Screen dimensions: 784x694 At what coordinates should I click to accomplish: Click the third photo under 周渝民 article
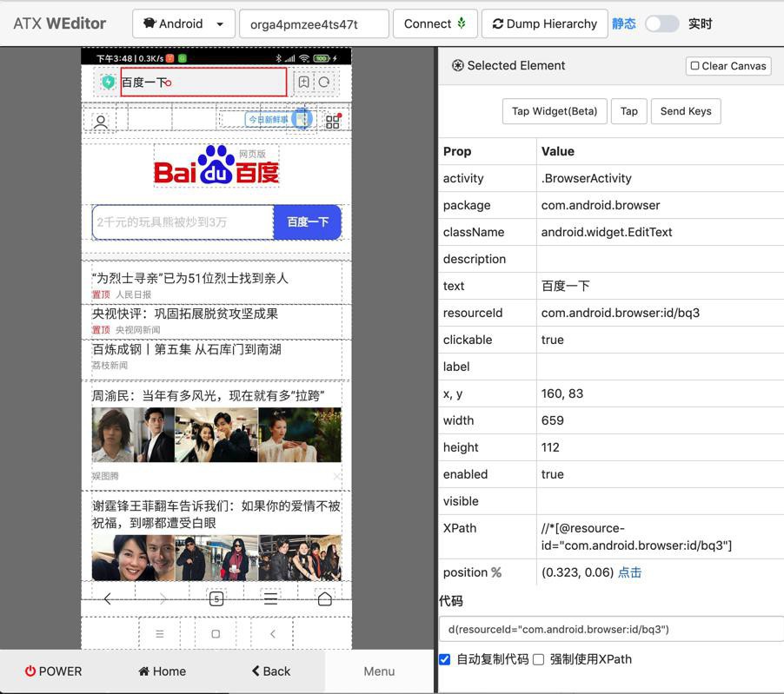pyautogui.click(x=300, y=434)
